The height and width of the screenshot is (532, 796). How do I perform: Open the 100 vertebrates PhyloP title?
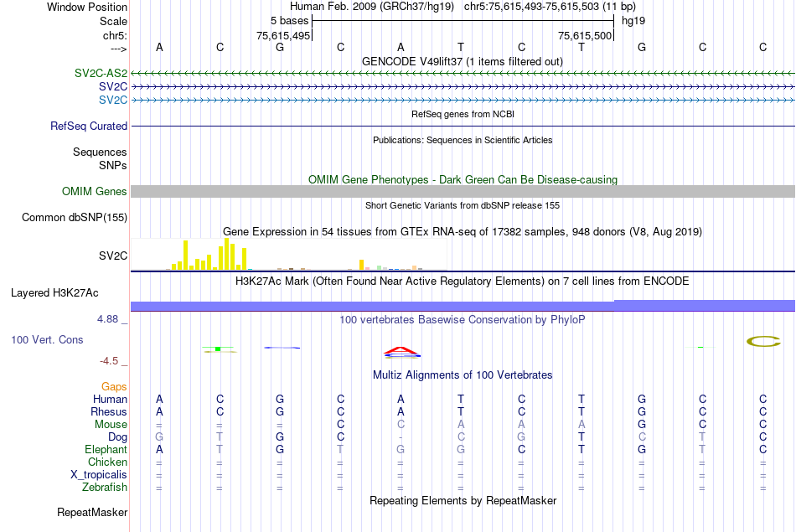pos(463,320)
